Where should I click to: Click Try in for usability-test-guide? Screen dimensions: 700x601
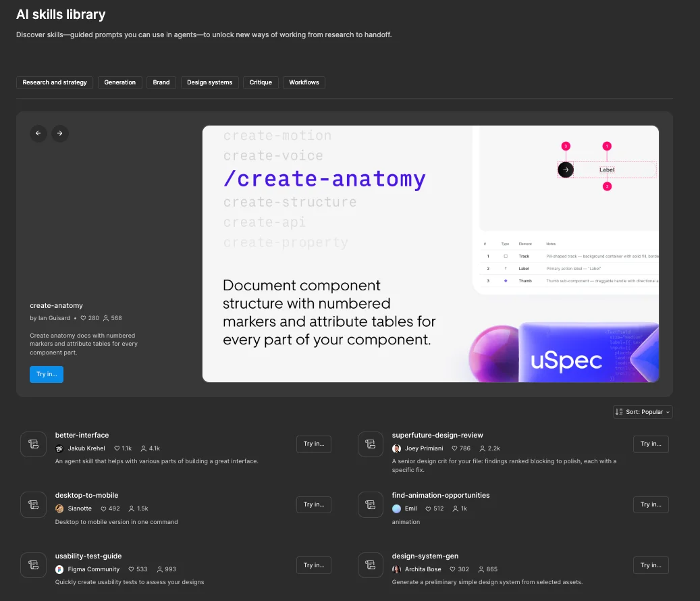click(x=314, y=565)
